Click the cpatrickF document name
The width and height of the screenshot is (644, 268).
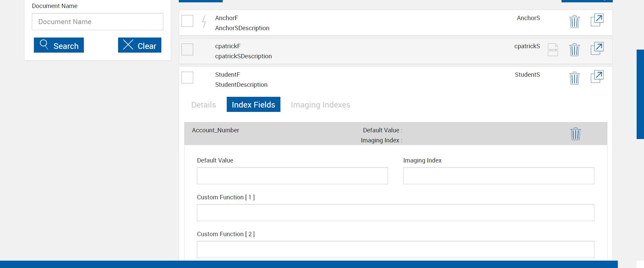click(228, 46)
